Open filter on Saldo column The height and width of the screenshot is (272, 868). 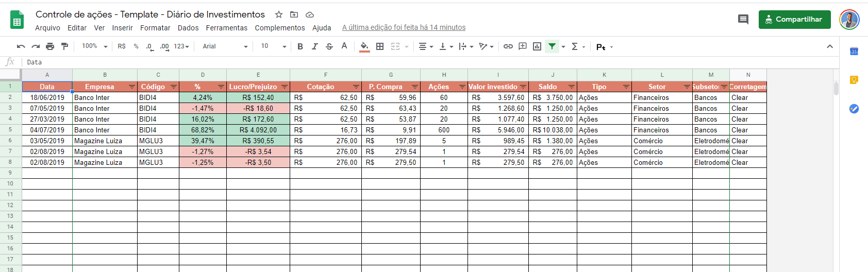point(572,87)
